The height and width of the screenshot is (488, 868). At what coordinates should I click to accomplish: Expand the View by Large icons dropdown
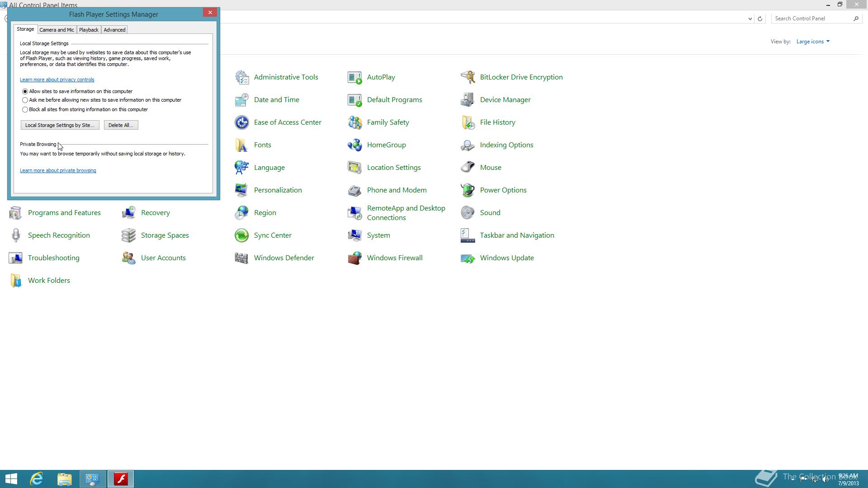pos(813,42)
